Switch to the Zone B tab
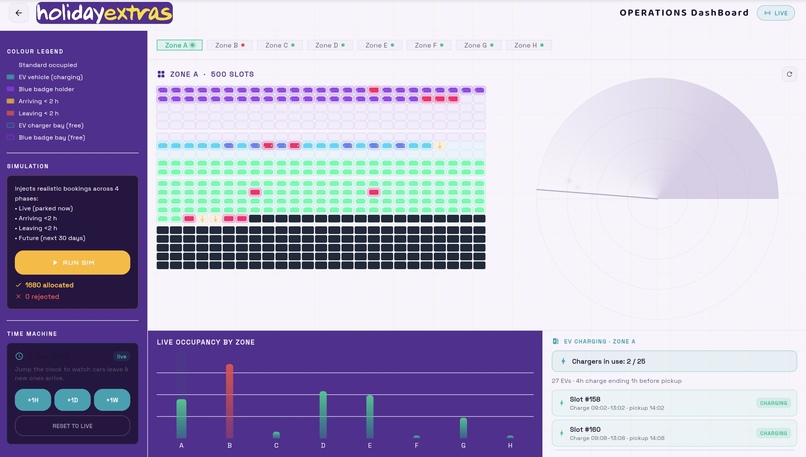The width and height of the screenshot is (806, 457). click(229, 45)
